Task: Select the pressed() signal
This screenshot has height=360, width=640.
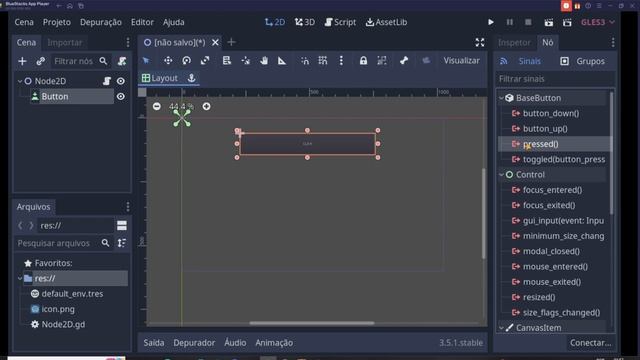Action: 554,144
